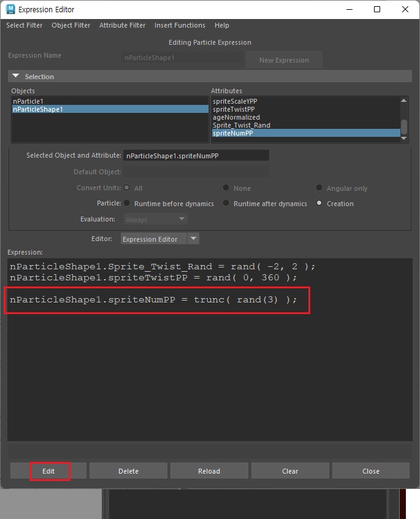Click the Reload button

tap(209, 471)
